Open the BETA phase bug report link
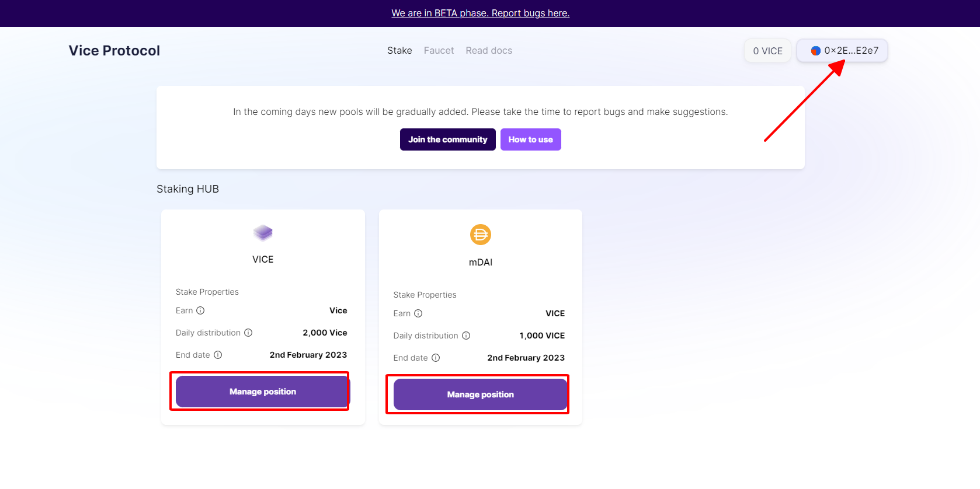This screenshot has width=980, height=489. (x=480, y=13)
